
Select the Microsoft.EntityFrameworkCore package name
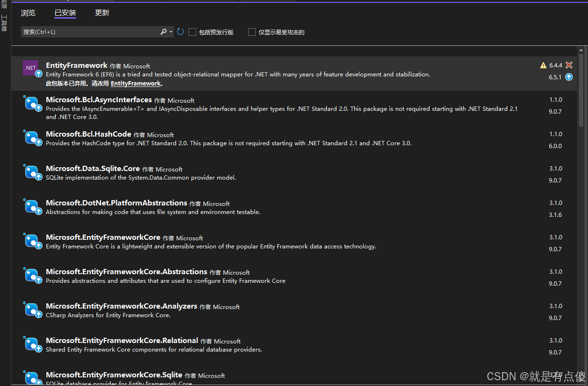[103, 237]
